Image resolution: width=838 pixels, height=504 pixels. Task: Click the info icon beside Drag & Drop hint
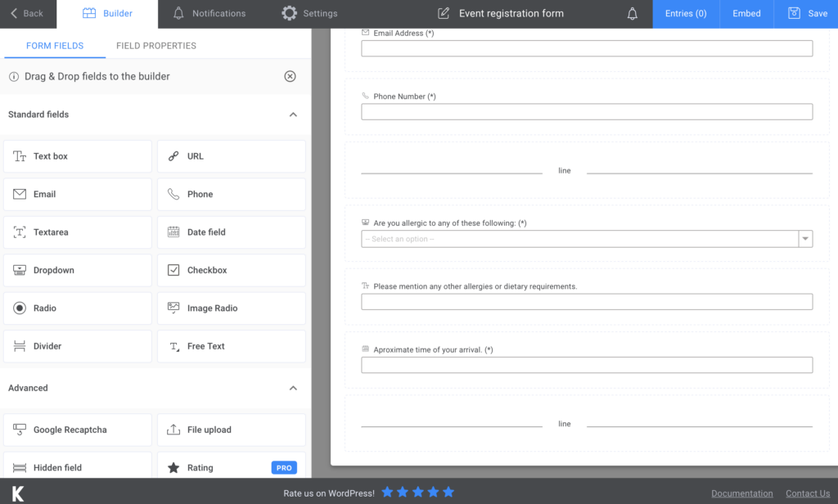tap(14, 76)
